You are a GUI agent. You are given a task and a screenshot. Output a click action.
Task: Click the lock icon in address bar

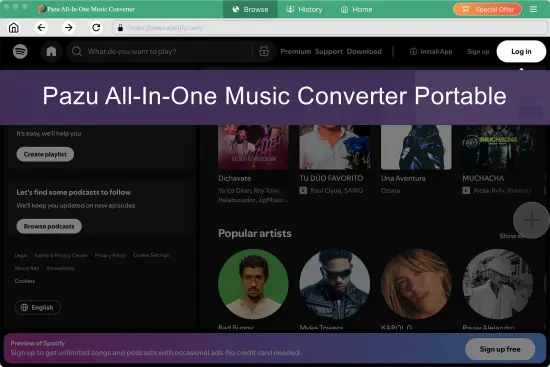point(120,28)
